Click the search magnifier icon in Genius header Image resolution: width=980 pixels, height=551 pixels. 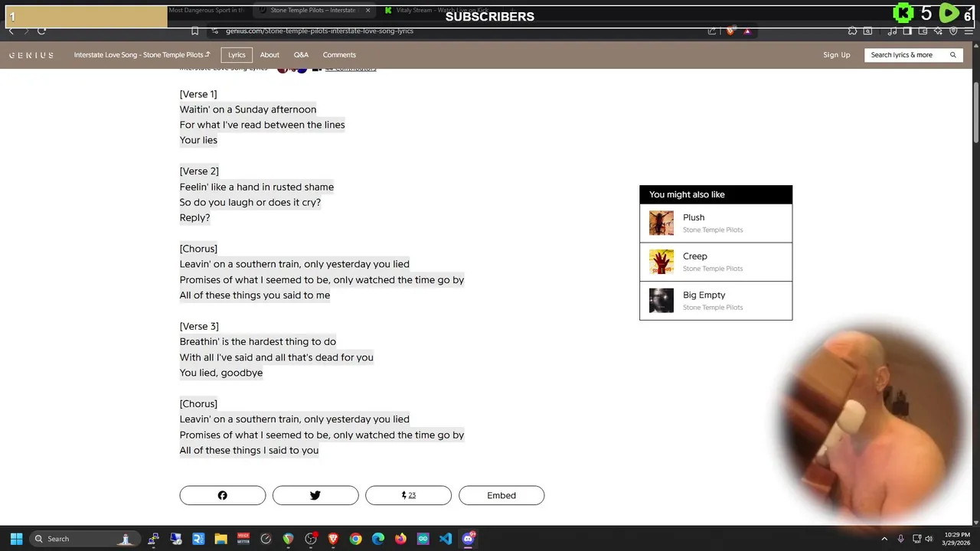tap(953, 55)
